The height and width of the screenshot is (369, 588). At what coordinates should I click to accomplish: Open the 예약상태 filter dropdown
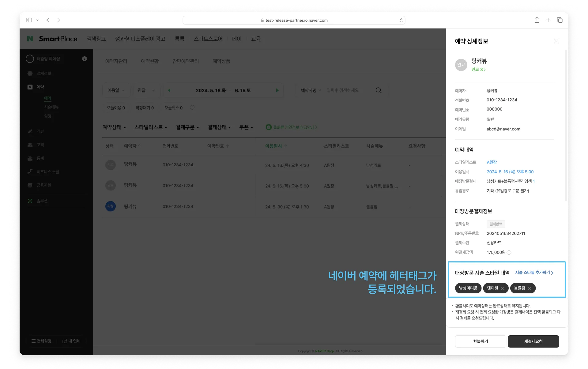point(114,127)
